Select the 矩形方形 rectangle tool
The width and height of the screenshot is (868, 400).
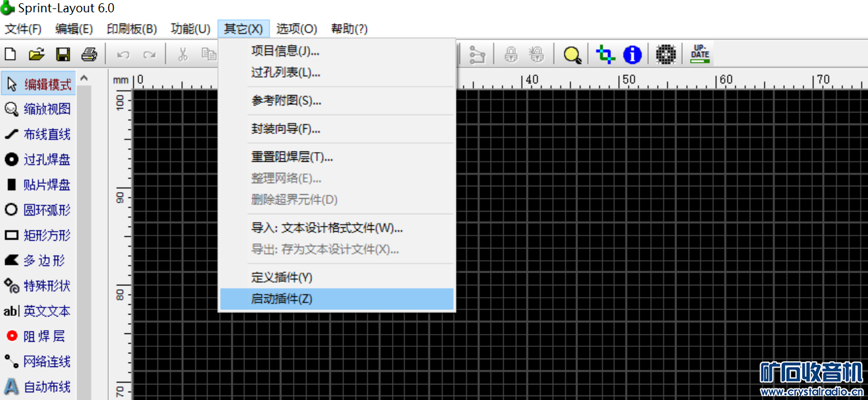[x=38, y=236]
